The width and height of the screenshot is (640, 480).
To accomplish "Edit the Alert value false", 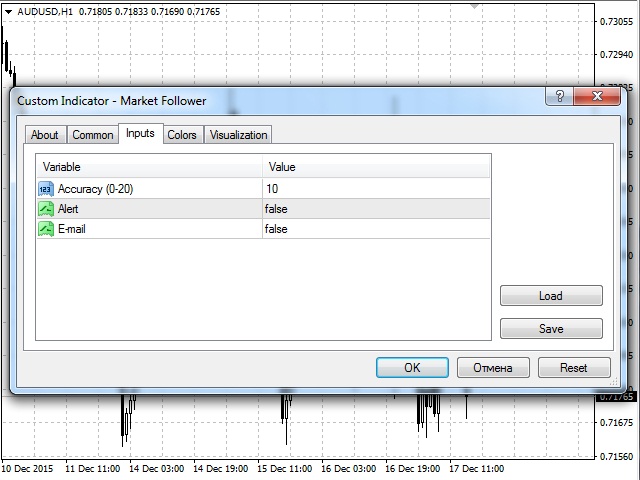I will (376, 209).
